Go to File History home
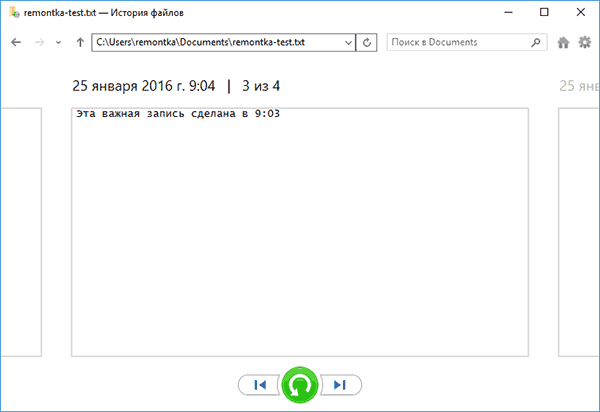 point(564,43)
